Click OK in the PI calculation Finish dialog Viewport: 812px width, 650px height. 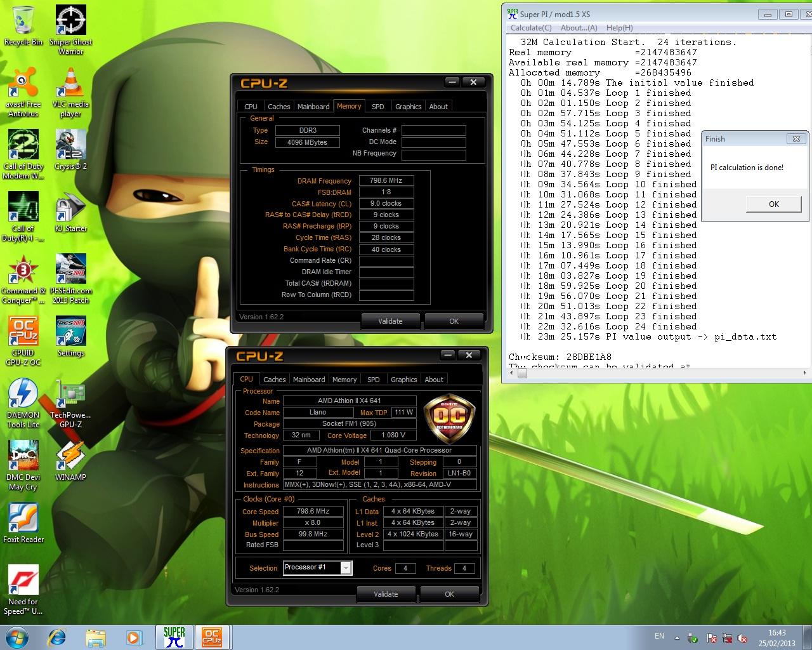click(773, 204)
